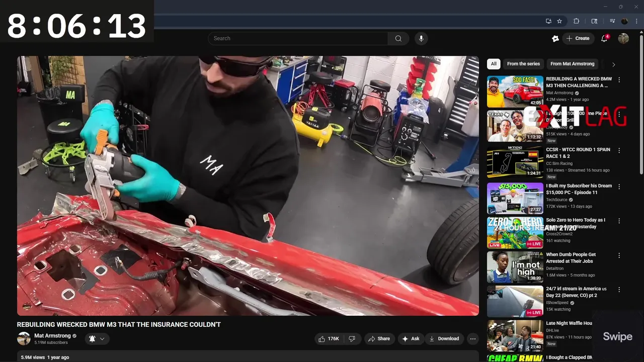Click the search tabs icon in toolbar
The width and height of the screenshot is (644, 362).
594,21
